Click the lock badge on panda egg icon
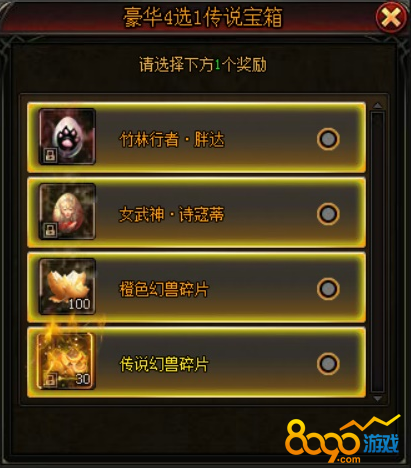The image size is (411, 468). (x=50, y=155)
